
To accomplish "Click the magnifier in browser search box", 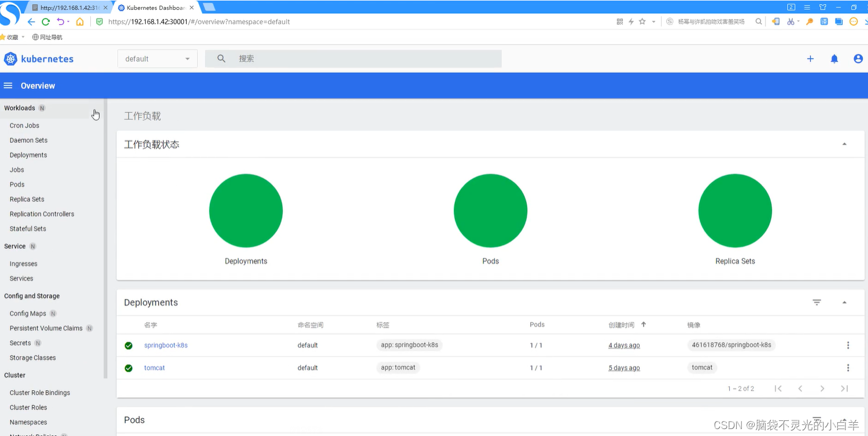I will click(x=759, y=21).
